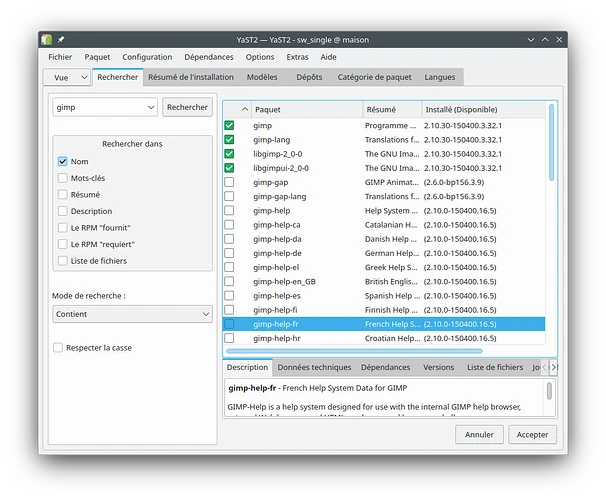Click the Accepter button
The image size is (606, 499).
point(532,434)
